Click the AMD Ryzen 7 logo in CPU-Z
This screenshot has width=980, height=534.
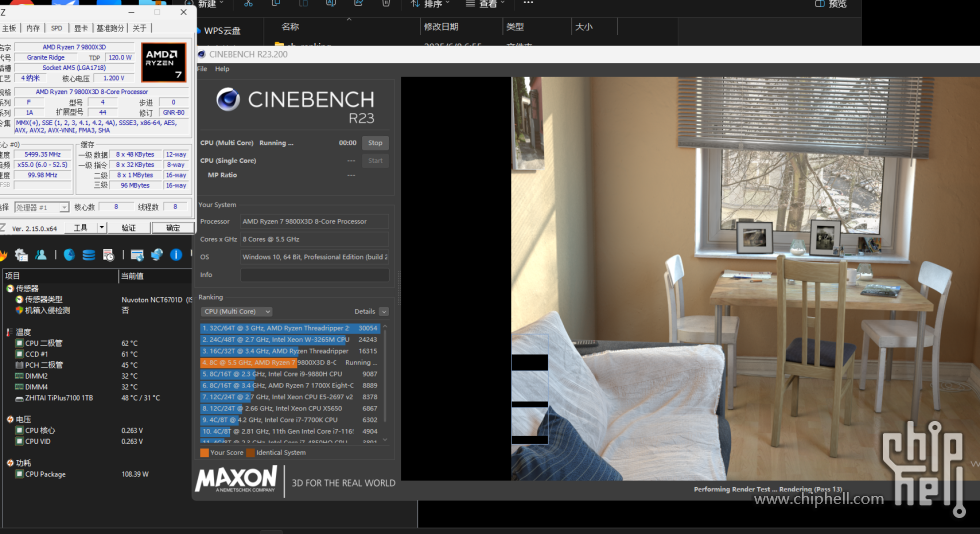point(163,62)
